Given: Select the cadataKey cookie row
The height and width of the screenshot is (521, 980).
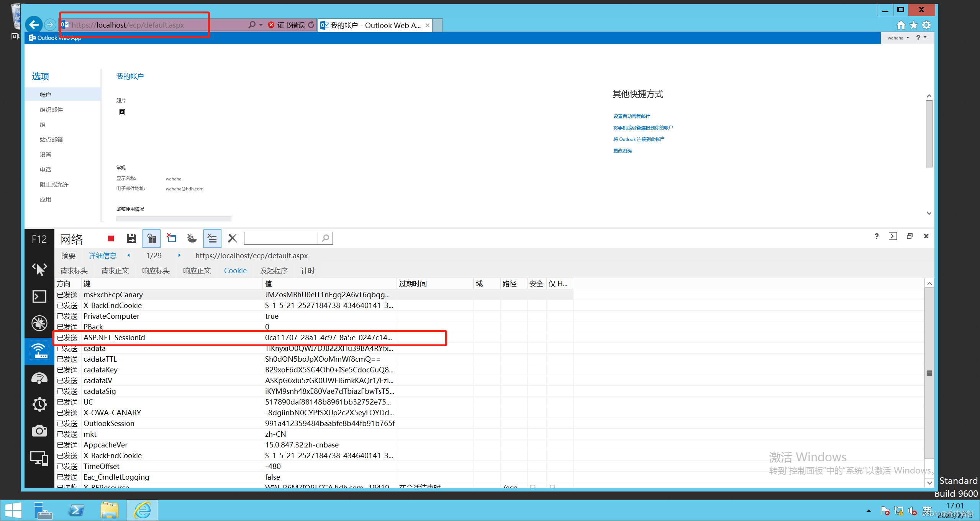Looking at the screenshot, I should tap(314, 370).
